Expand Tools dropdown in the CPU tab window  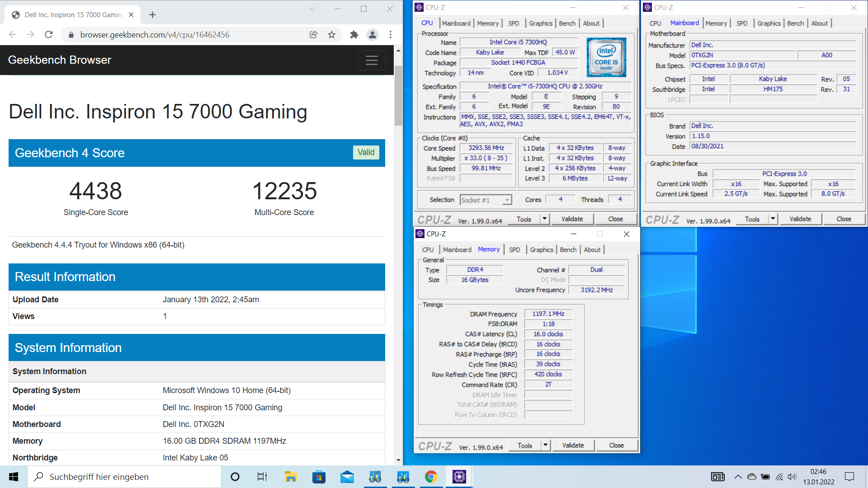click(x=545, y=219)
